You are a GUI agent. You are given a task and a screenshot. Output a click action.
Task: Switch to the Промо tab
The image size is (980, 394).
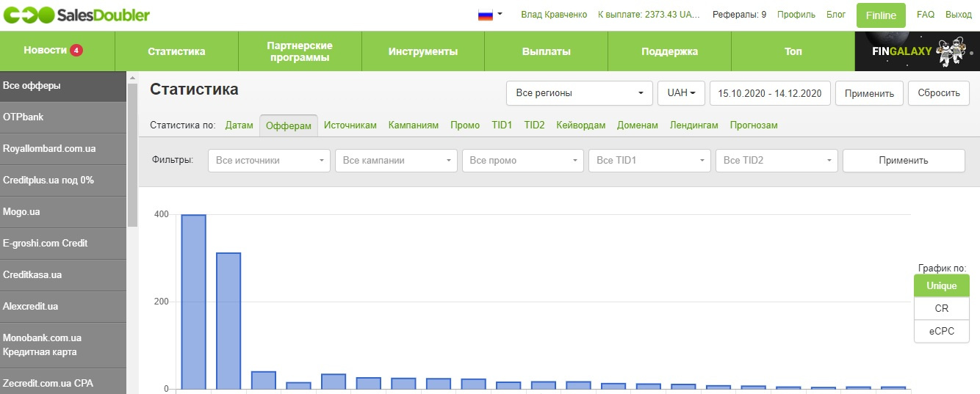pyautogui.click(x=465, y=125)
